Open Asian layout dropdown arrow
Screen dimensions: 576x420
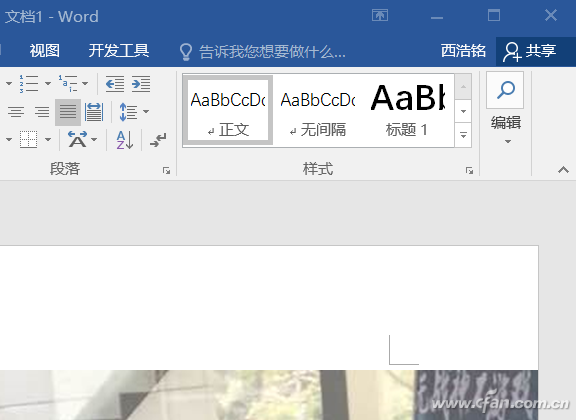pyautogui.click(x=94, y=139)
